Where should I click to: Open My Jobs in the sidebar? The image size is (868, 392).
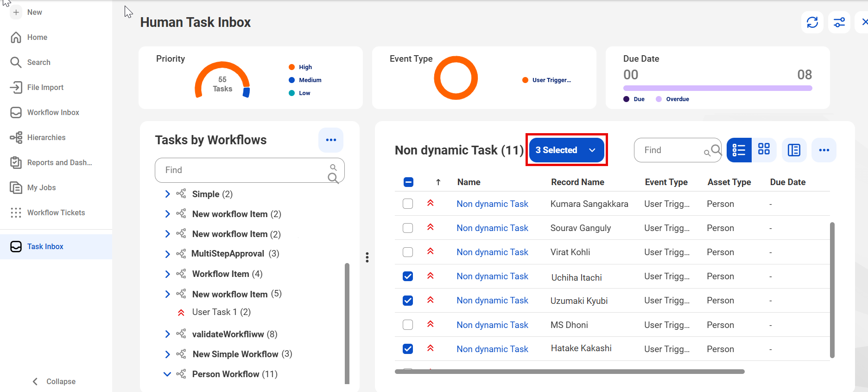tap(42, 187)
